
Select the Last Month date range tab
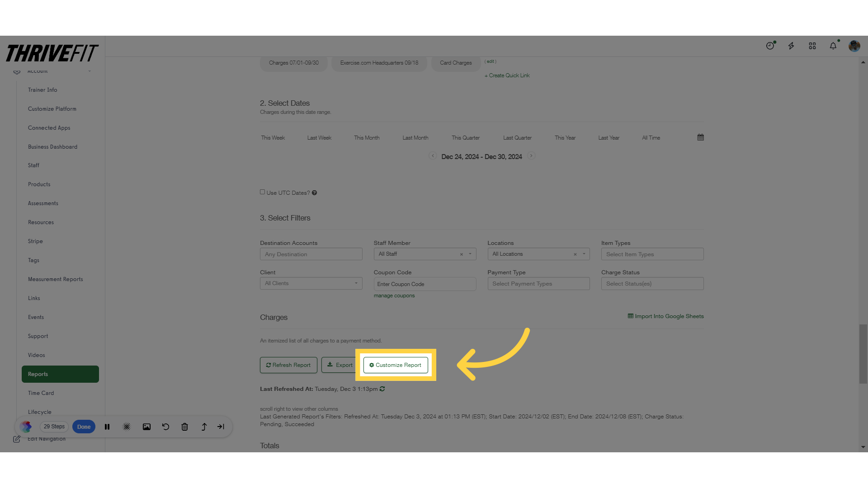415,138
